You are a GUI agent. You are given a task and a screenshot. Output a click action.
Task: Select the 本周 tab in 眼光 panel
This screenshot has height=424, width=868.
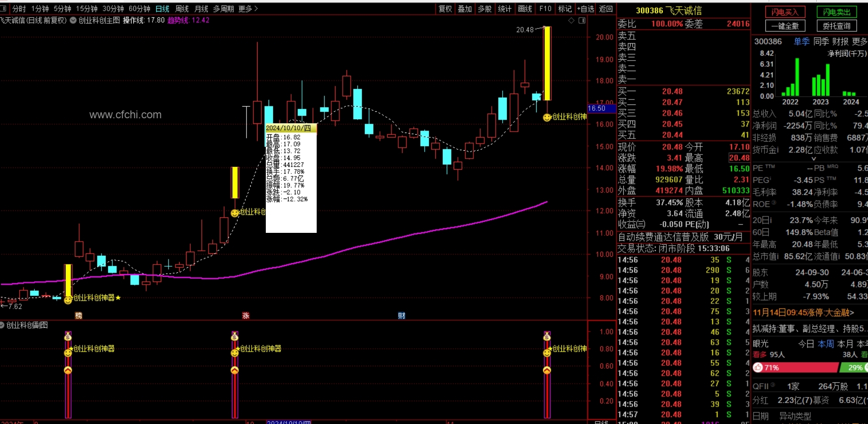[826, 344]
